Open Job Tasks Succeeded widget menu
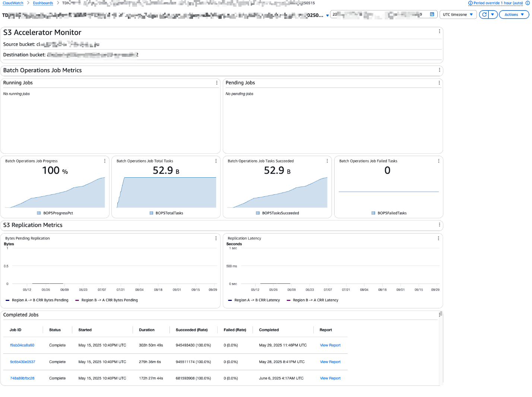This screenshot has height=397, width=532. (327, 161)
